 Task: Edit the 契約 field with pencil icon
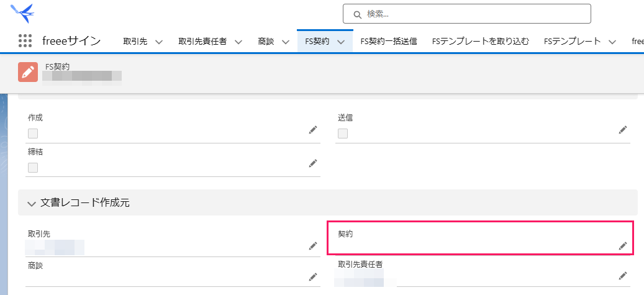coord(623,246)
